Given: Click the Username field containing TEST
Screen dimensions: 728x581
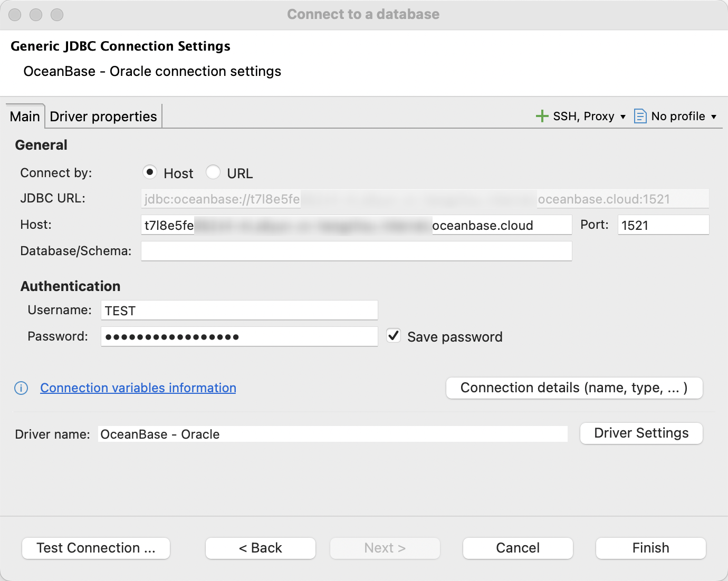Looking at the screenshot, I should pyautogui.click(x=239, y=311).
